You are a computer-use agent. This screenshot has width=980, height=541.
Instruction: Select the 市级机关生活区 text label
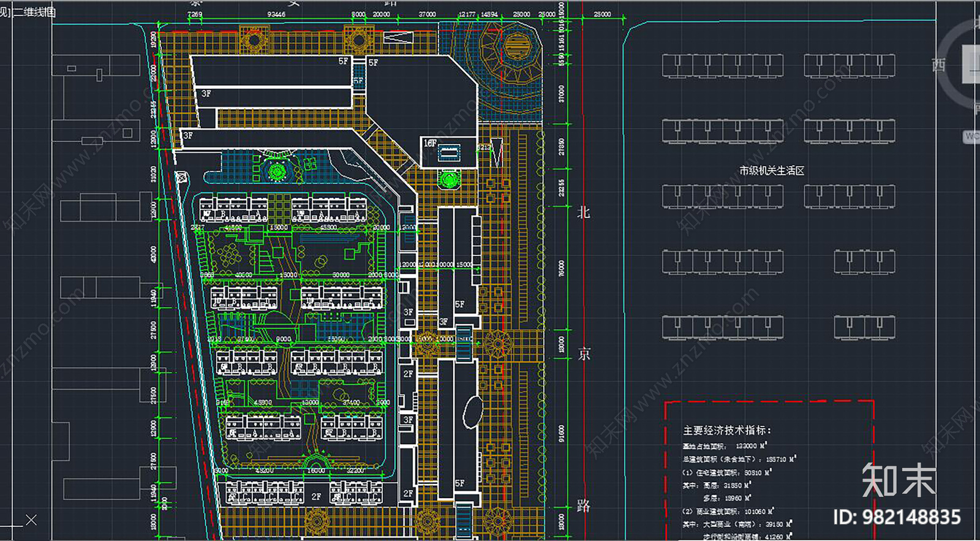pos(772,171)
